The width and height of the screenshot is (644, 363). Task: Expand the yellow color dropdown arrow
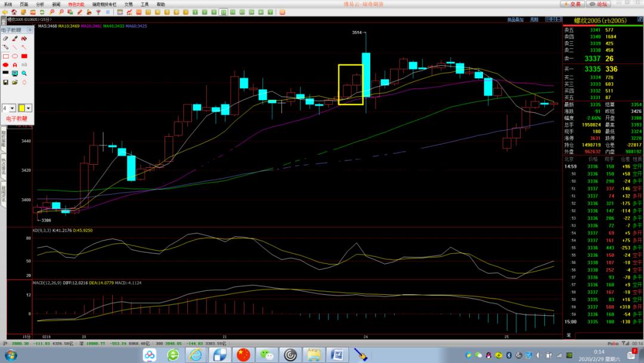(x=28, y=108)
